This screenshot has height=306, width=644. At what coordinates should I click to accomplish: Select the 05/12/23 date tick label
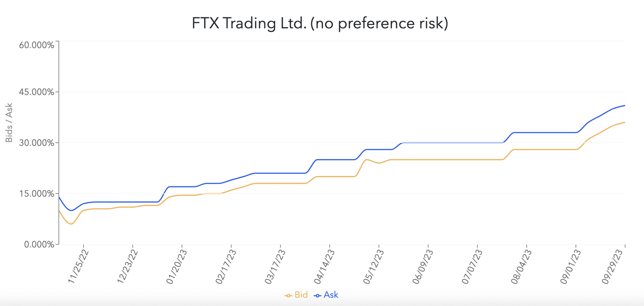point(373,267)
